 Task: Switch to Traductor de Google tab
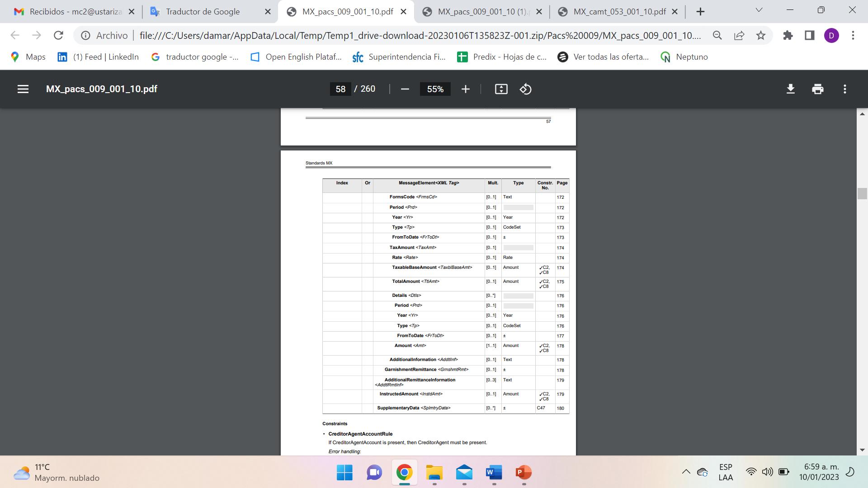pos(203,12)
